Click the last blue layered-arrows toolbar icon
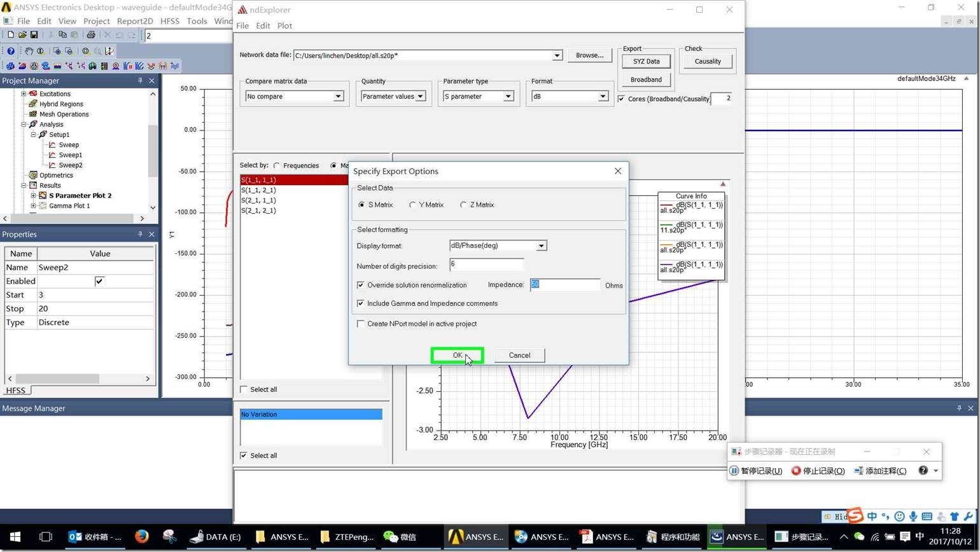The image size is (980, 552). (x=174, y=66)
